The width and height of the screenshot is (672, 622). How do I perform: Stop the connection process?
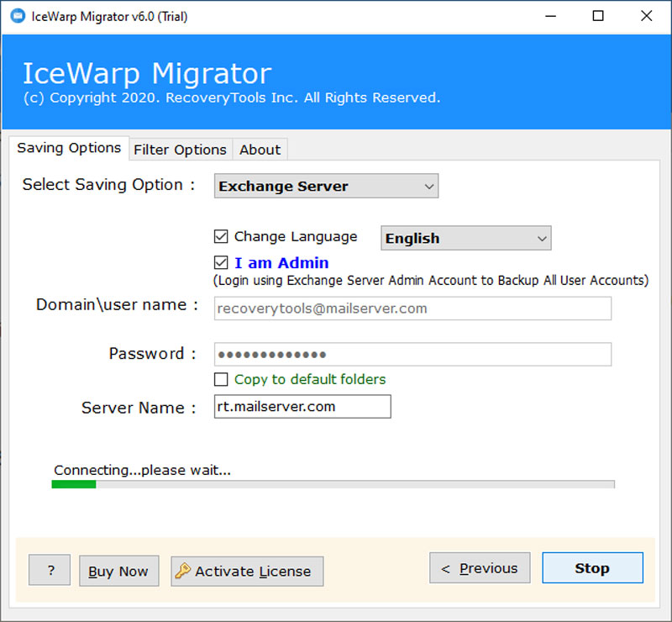tap(593, 568)
